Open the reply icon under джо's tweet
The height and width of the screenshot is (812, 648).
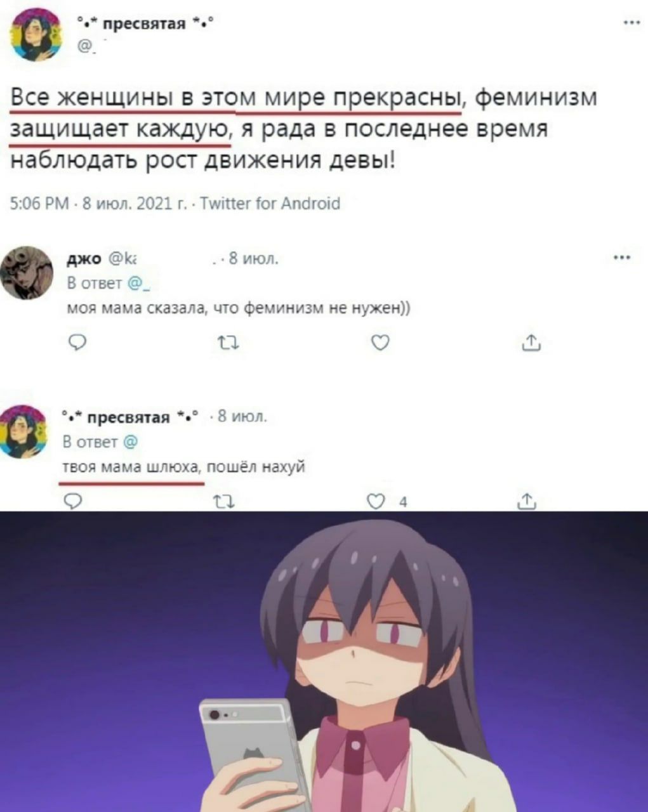[74, 343]
